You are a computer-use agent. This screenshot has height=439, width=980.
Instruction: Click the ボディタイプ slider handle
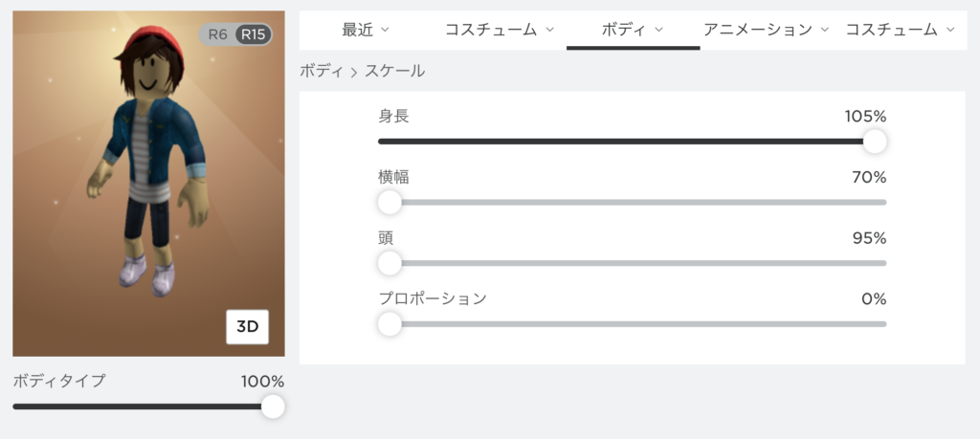pyautogui.click(x=273, y=406)
